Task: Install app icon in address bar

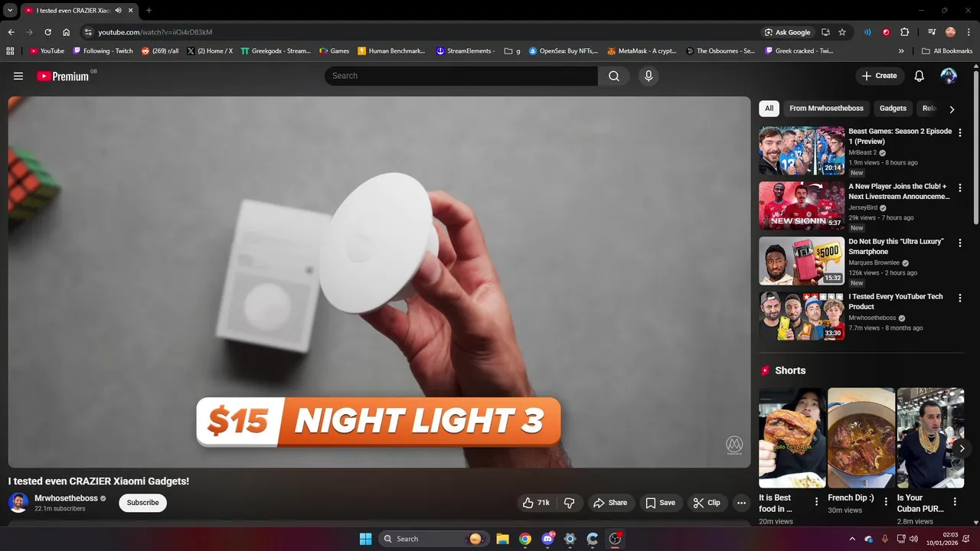Action: pos(825,32)
